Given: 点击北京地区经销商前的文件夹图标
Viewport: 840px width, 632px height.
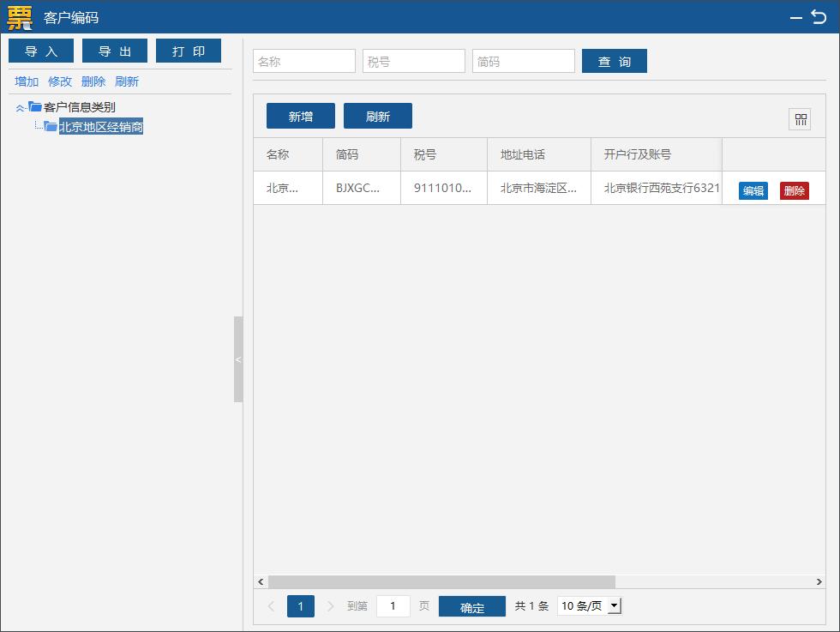Looking at the screenshot, I should [x=50, y=126].
